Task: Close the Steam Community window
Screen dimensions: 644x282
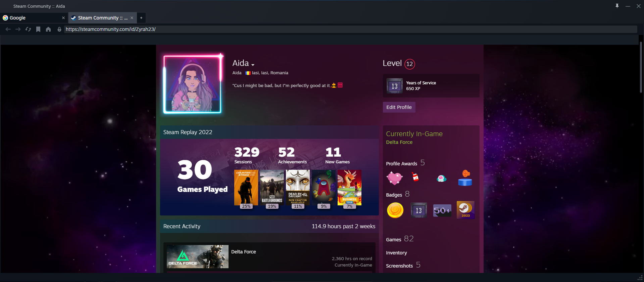Action: [638, 6]
